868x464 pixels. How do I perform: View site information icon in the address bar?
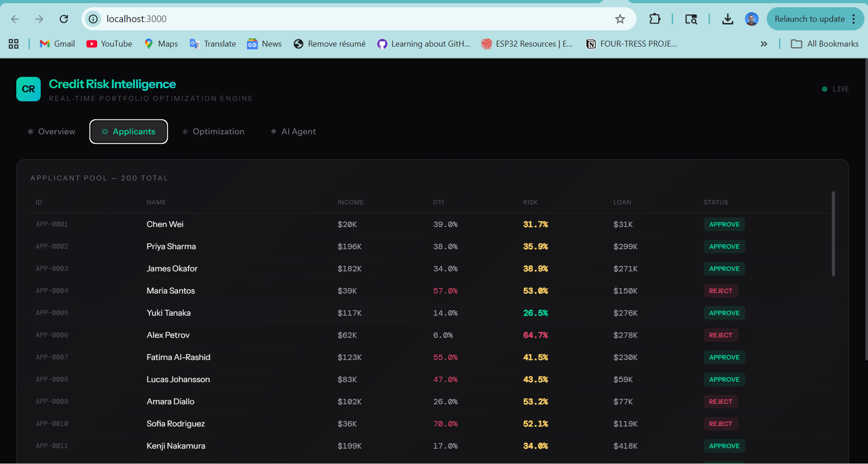point(93,19)
